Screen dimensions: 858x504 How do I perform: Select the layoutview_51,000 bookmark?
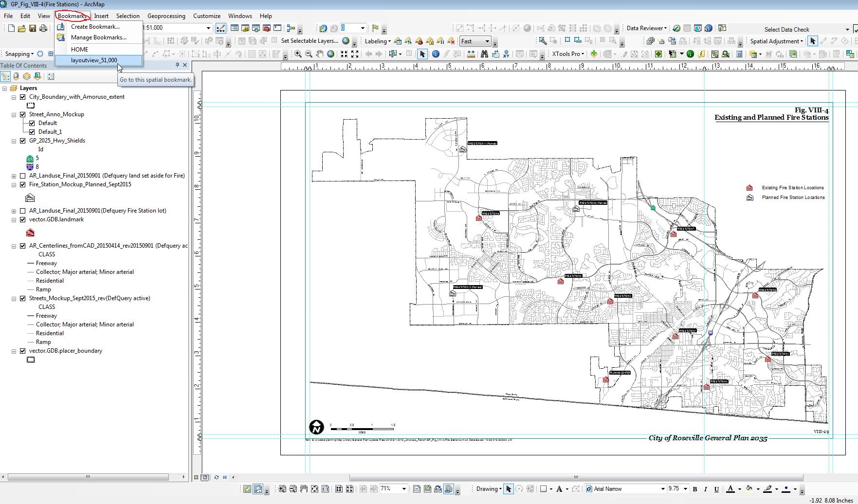coord(94,60)
